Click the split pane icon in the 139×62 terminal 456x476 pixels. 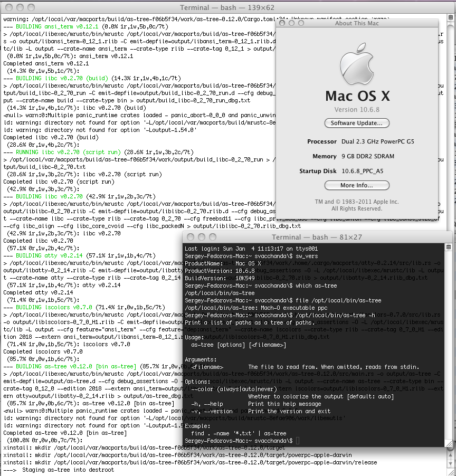click(451, 17)
